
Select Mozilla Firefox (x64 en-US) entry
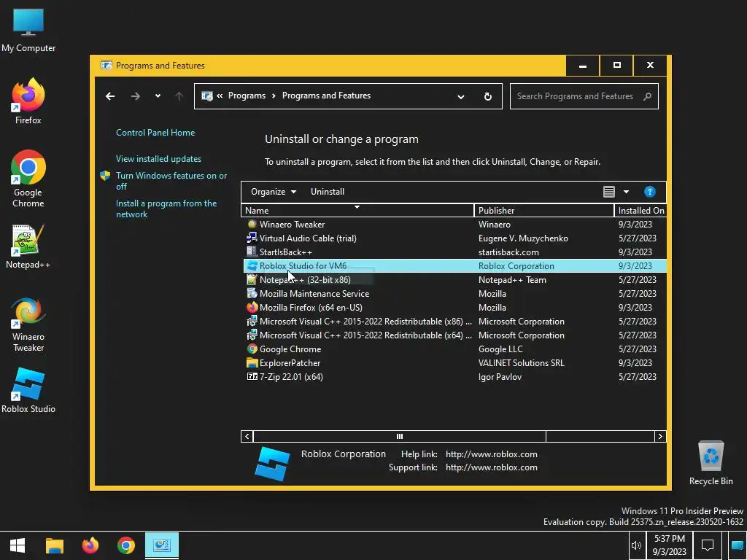click(x=454, y=307)
